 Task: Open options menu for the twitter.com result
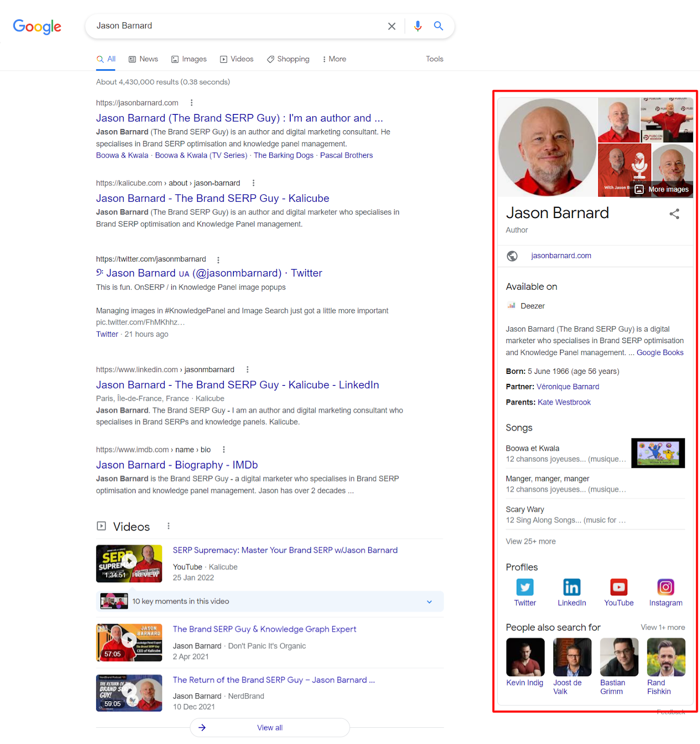(218, 260)
